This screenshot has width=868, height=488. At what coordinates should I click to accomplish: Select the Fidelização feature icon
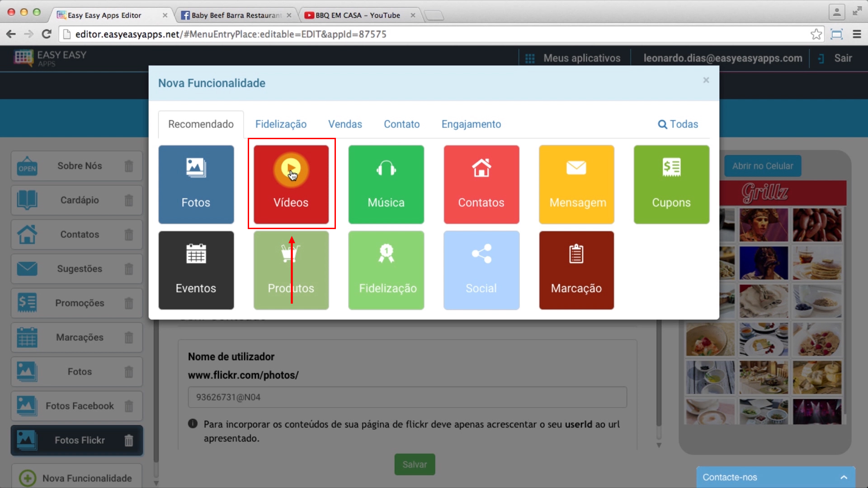click(386, 270)
